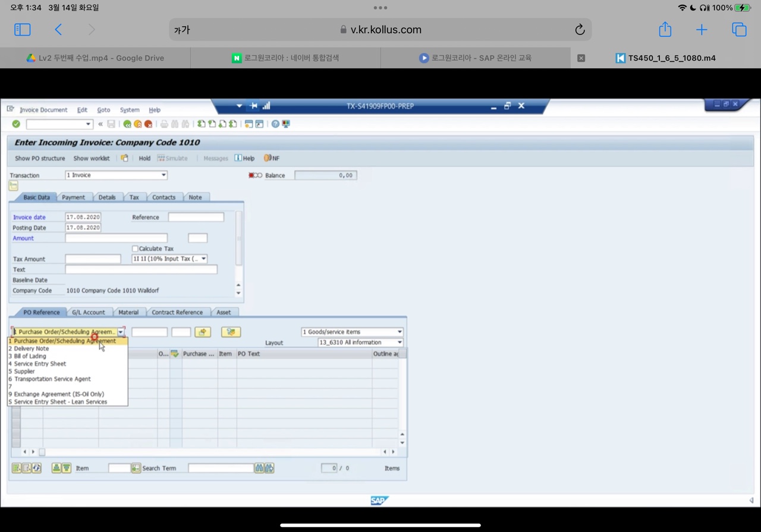Select 9 Exchange Agreement (IS-Oil Only)
Screen dimensions: 761x532
pos(67,394)
